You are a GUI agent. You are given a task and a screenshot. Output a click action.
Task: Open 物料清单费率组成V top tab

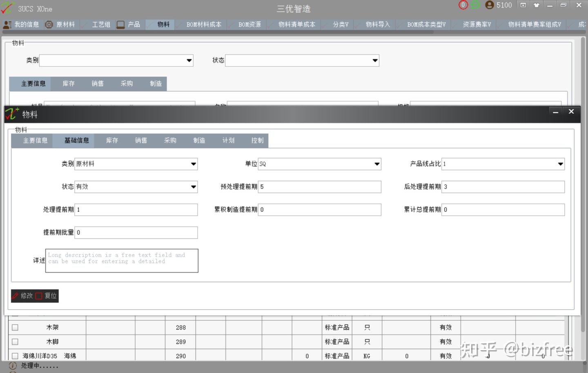click(531, 24)
